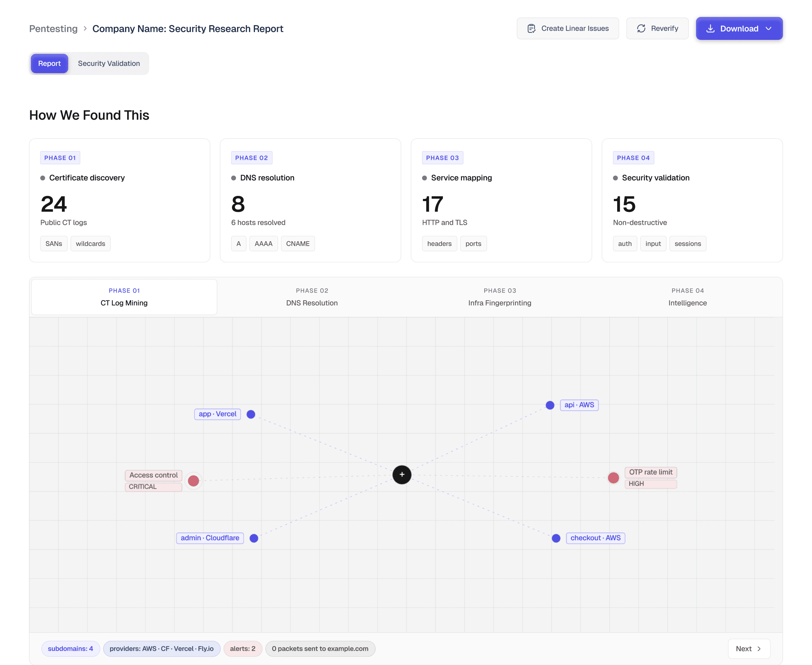The width and height of the screenshot is (812, 665).
Task: Expand the Download dropdown chevron
Action: coord(768,28)
